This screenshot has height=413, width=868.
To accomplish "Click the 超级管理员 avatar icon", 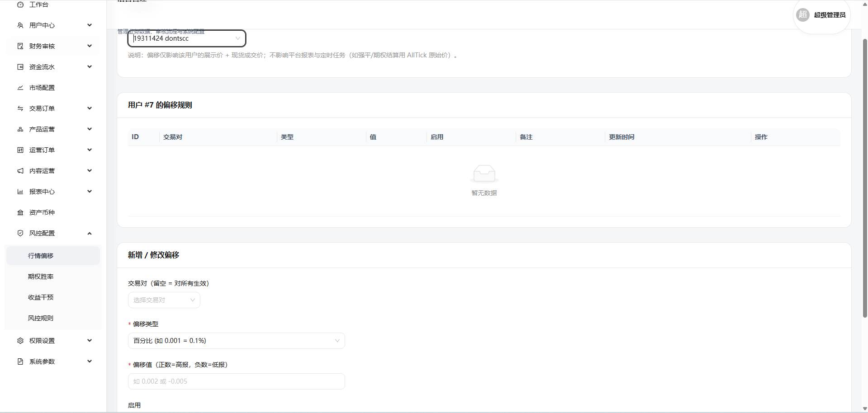I will 803,14.
